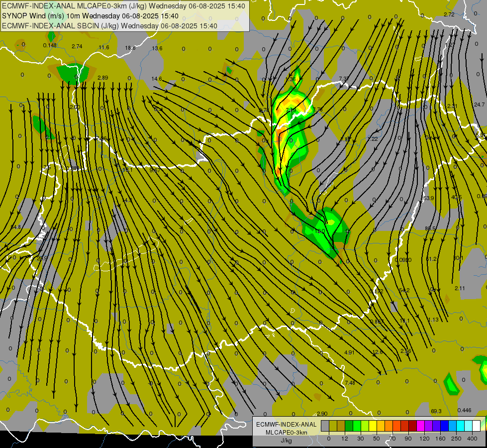Click the olive swatch above the 0 label
487x448 pixels.
pos(333,426)
